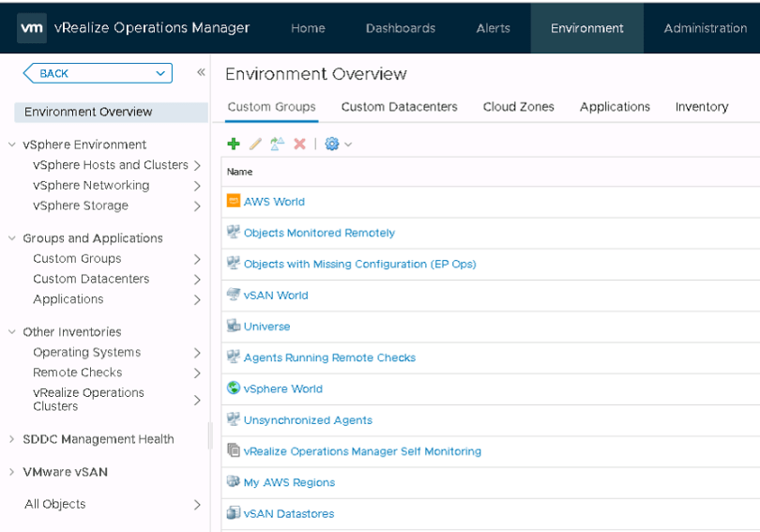Image resolution: width=760 pixels, height=532 pixels.
Task: Click the My AWS Regions row icon
Action: tap(234, 481)
